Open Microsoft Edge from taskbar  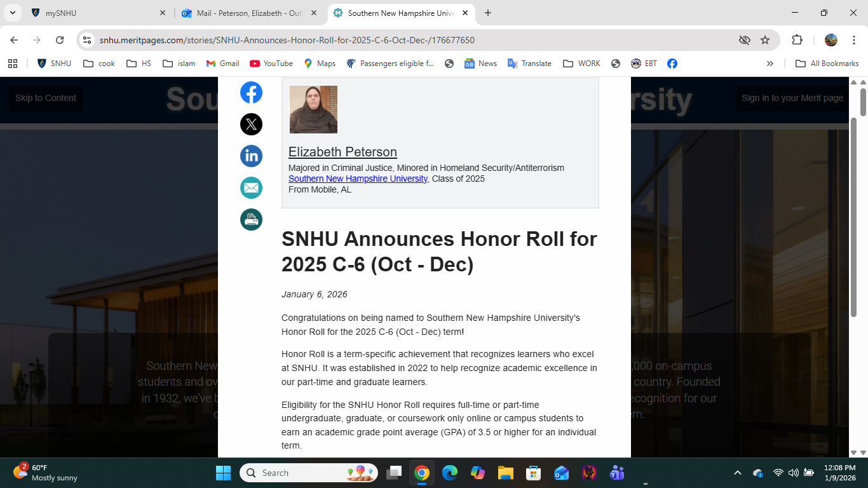coord(450,473)
